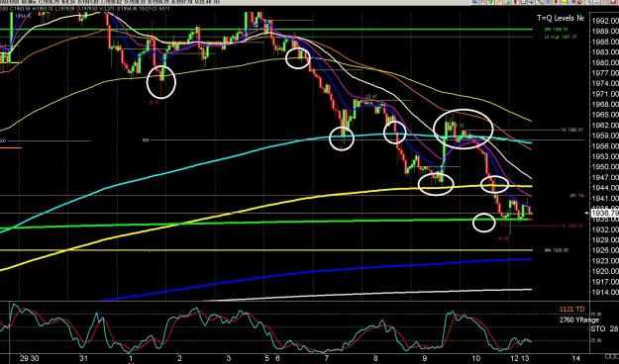Click the 1980.00 price axis label

coord(605,62)
